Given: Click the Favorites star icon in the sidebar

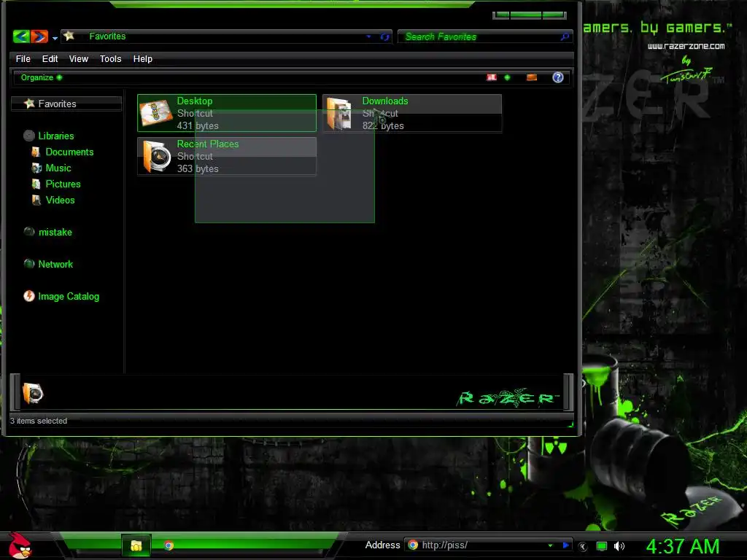Looking at the screenshot, I should tap(29, 104).
